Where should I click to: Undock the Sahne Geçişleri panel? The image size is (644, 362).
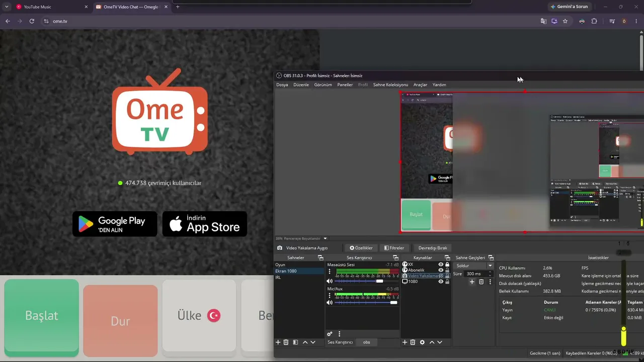[x=491, y=258]
